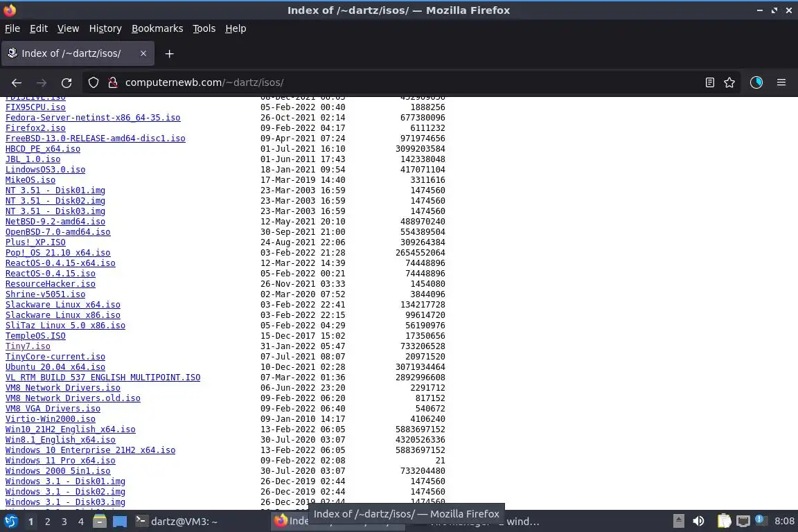Download Virtio-Win2000.iso
This screenshot has width=798, height=532.
pyautogui.click(x=51, y=419)
